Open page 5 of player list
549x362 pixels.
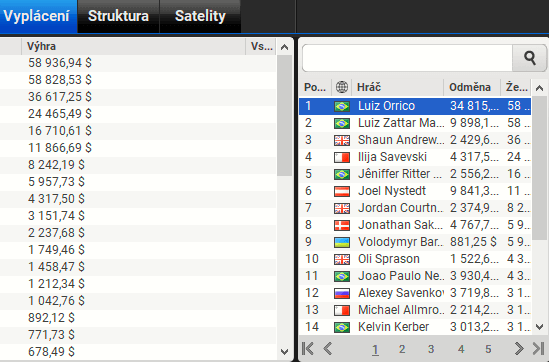point(488,349)
